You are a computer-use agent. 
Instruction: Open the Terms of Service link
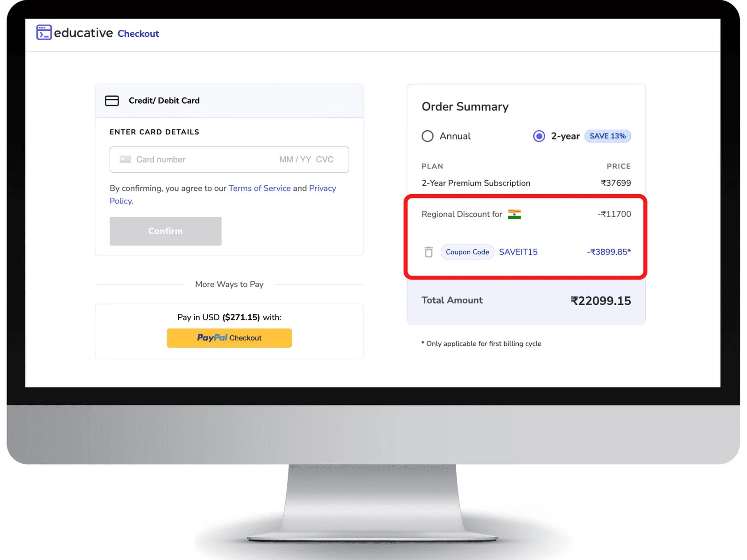260,188
